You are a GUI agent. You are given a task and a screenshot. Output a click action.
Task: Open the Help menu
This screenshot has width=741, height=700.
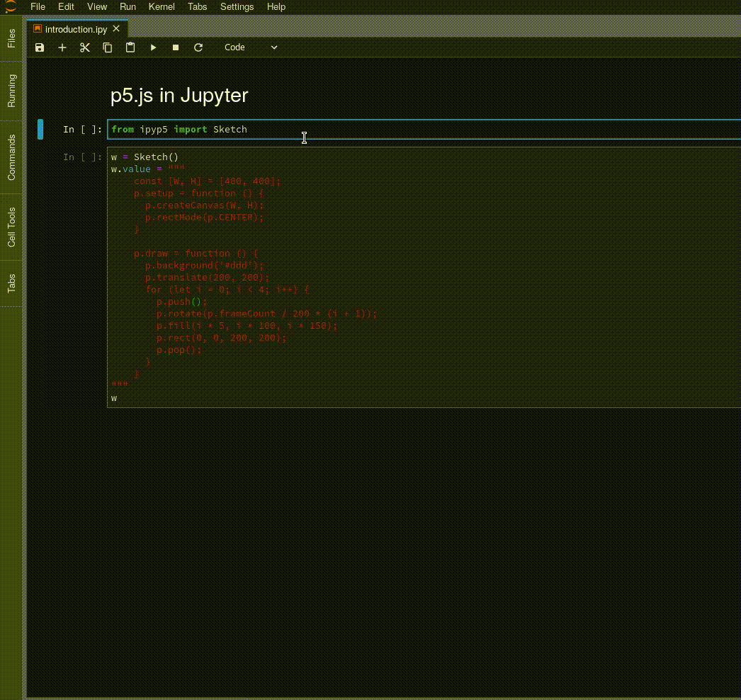pyautogui.click(x=276, y=6)
